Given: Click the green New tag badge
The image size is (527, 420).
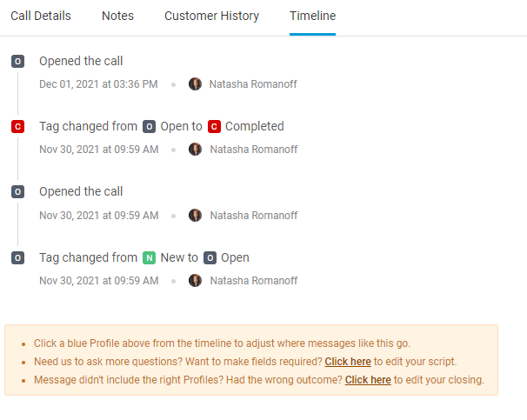Looking at the screenshot, I should [x=149, y=257].
